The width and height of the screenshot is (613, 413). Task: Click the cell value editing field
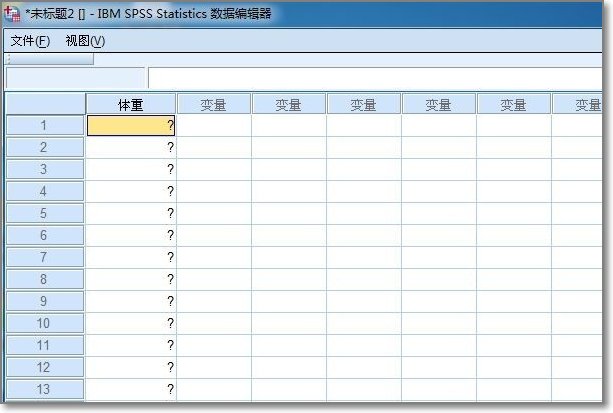(x=375, y=78)
